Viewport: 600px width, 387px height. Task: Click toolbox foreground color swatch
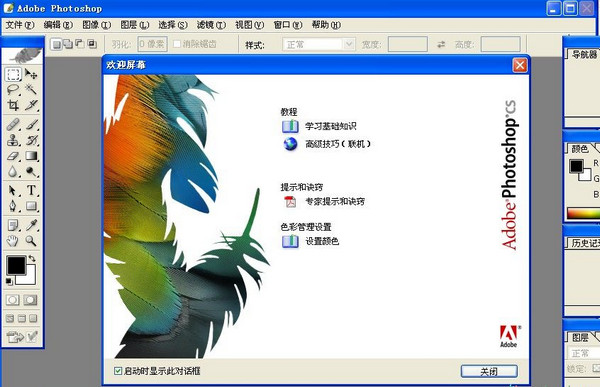(16, 265)
